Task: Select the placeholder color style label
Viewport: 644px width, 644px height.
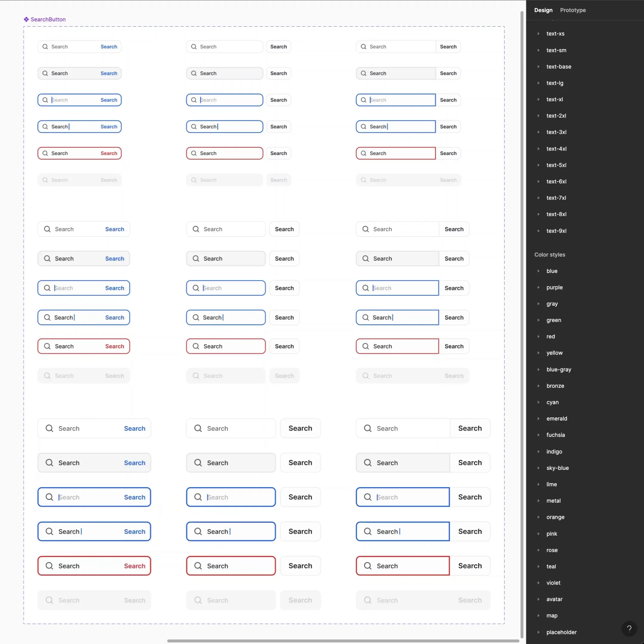Action: 561,632
